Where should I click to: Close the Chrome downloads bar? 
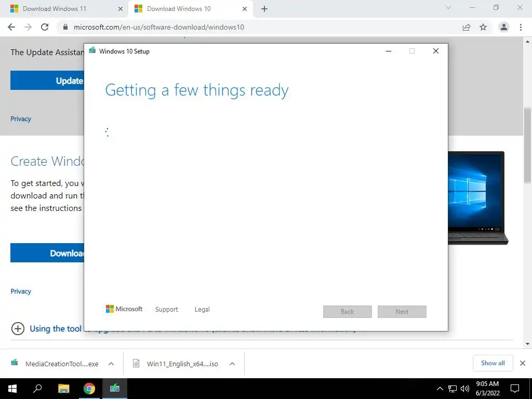click(523, 363)
